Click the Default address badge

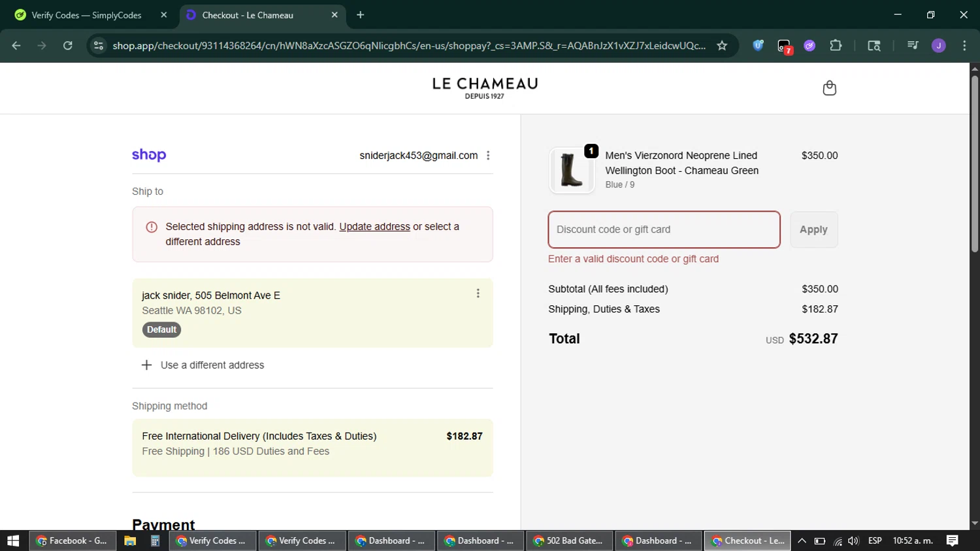161,329
